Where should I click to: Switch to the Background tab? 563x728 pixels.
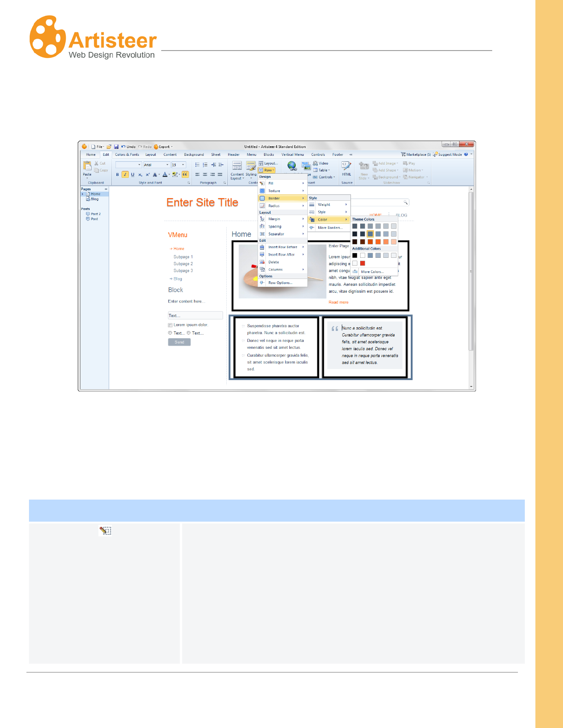(194, 154)
